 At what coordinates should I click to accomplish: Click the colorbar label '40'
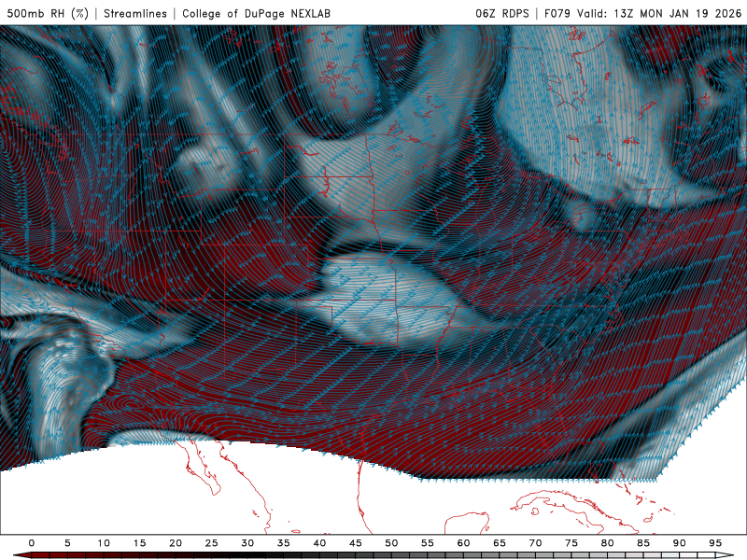[319, 543]
